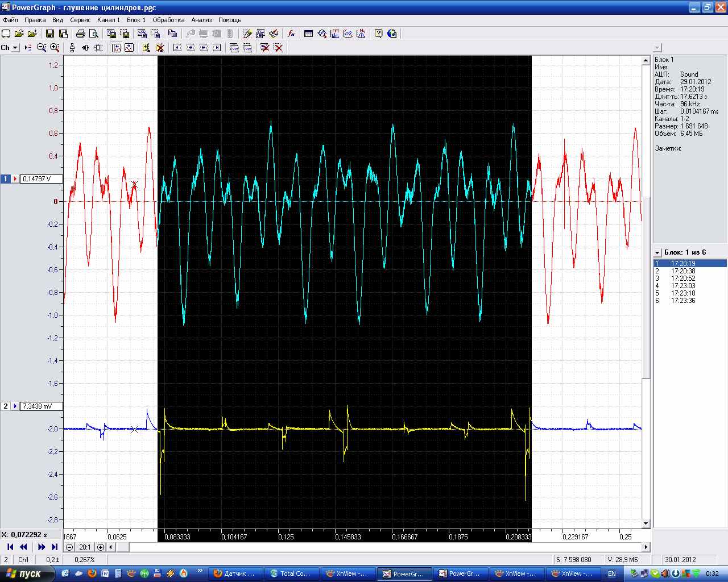Click the FFT spectrum analysis icon
Screen dimensions: 728x582
coord(335,34)
